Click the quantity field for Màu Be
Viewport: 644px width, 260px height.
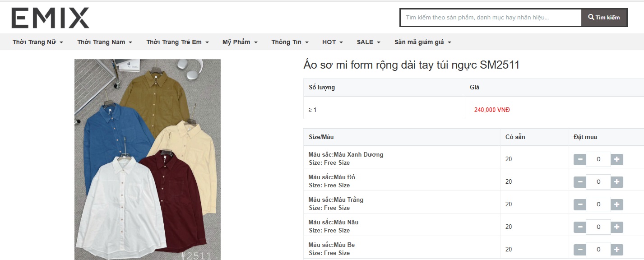598,249
